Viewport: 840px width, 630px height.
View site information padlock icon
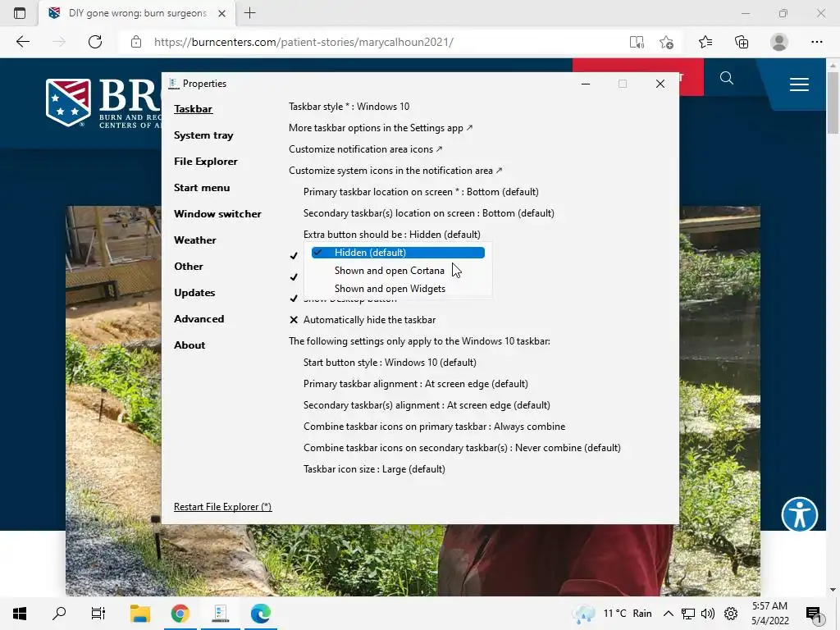pyautogui.click(x=136, y=42)
